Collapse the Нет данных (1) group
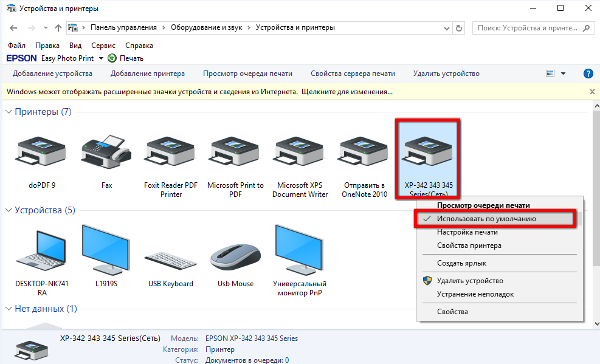The height and width of the screenshot is (364, 600). pos(9,309)
